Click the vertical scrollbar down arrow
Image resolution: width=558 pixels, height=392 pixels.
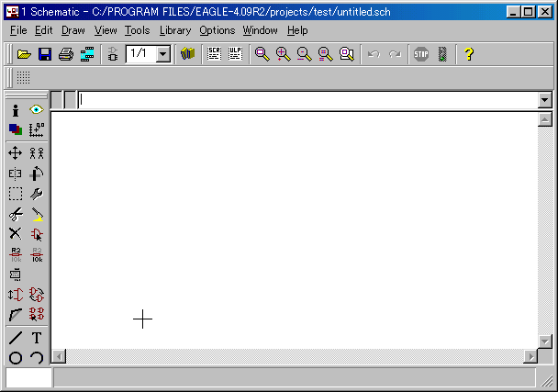[x=545, y=342]
